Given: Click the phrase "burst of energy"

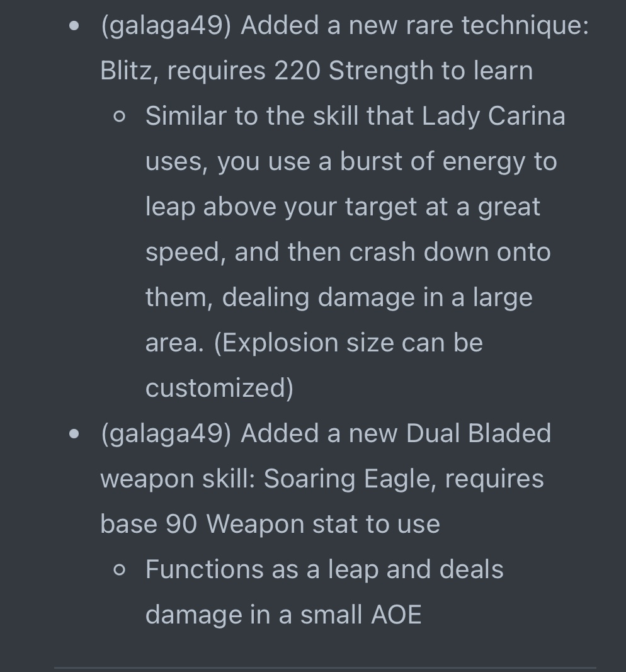Looking at the screenshot, I should pos(432,162).
